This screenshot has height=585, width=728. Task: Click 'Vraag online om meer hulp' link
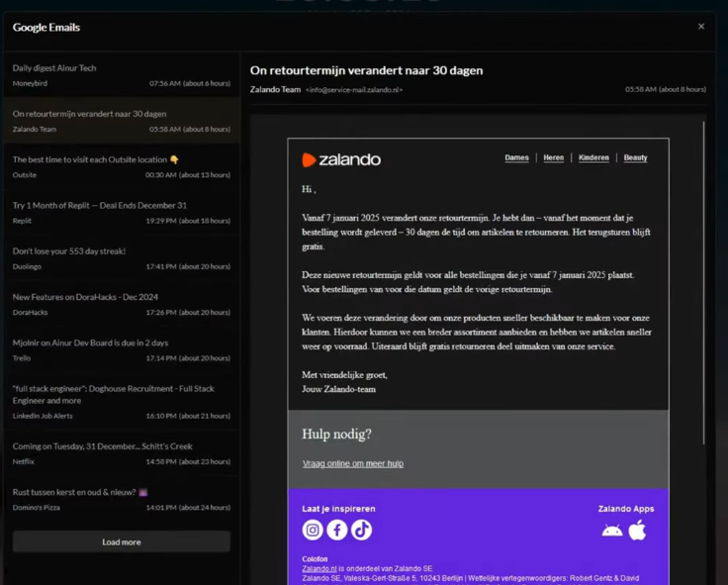pos(353,463)
